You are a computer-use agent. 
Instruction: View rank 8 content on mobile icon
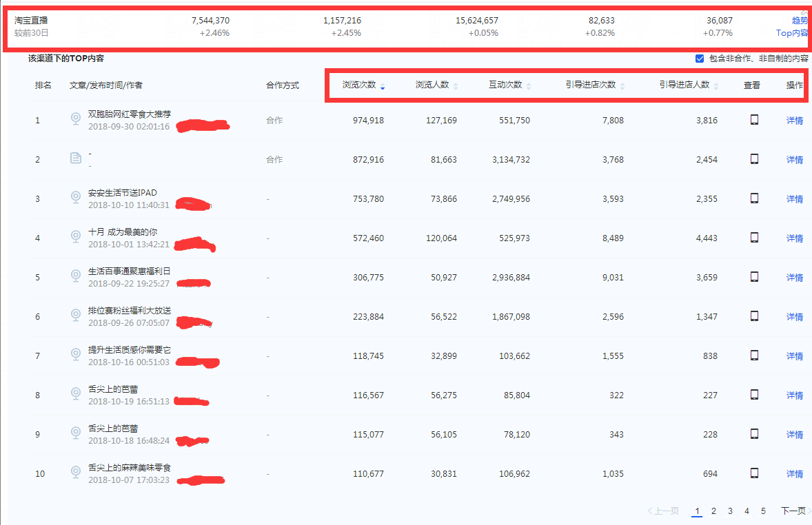754,395
